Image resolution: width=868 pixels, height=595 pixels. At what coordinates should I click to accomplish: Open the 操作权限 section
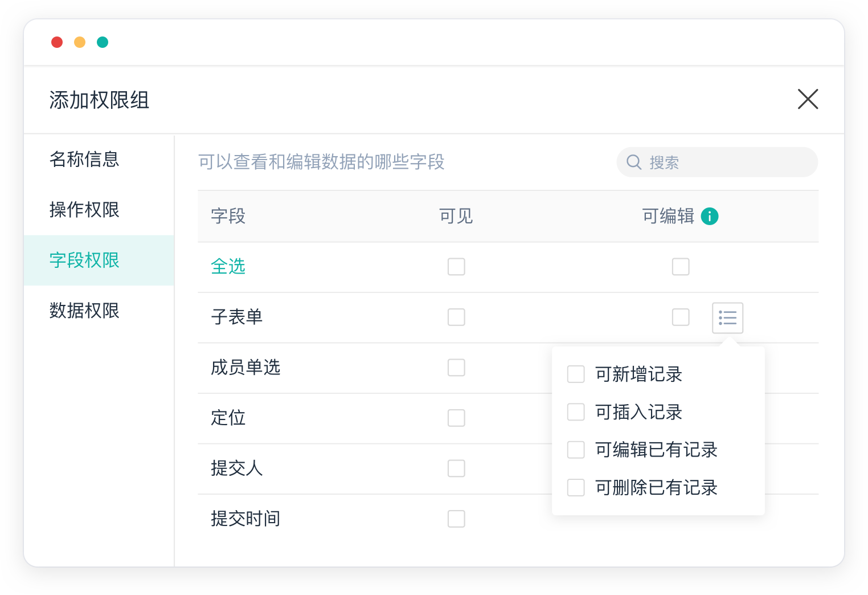pos(84,210)
